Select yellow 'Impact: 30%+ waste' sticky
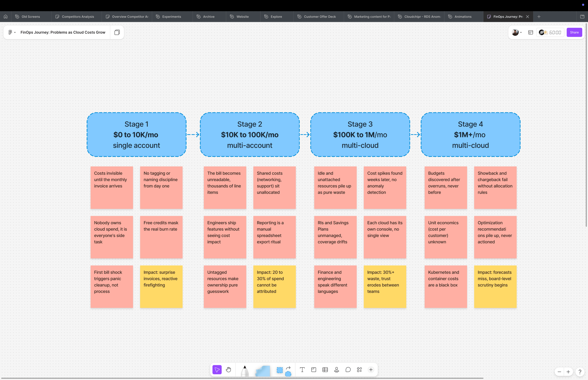 point(385,286)
